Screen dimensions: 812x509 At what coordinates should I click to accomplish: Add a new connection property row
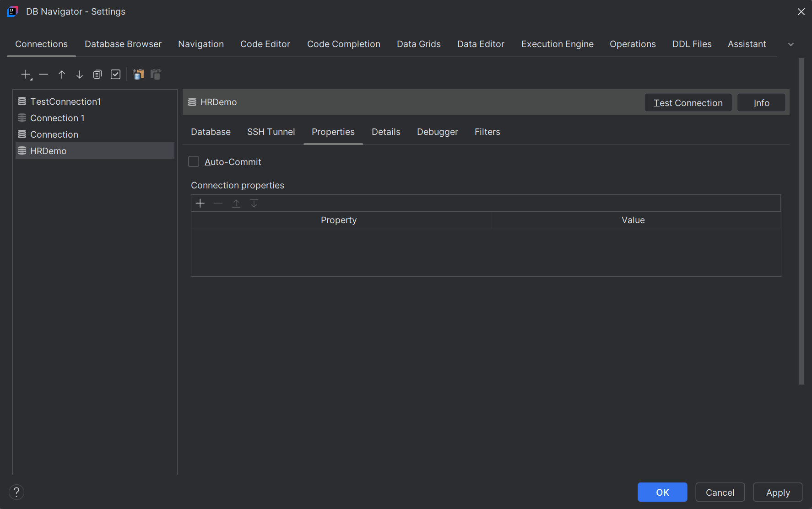[x=200, y=203]
